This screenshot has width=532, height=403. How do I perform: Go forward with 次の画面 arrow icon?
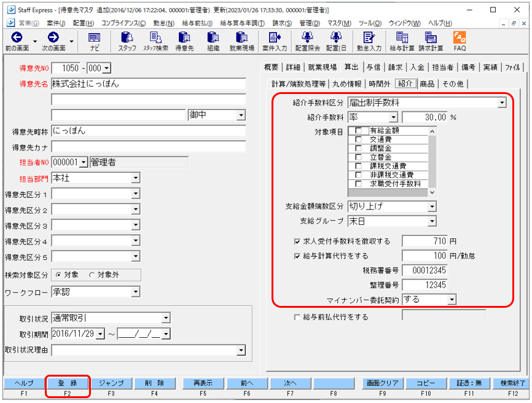[53, 37]
